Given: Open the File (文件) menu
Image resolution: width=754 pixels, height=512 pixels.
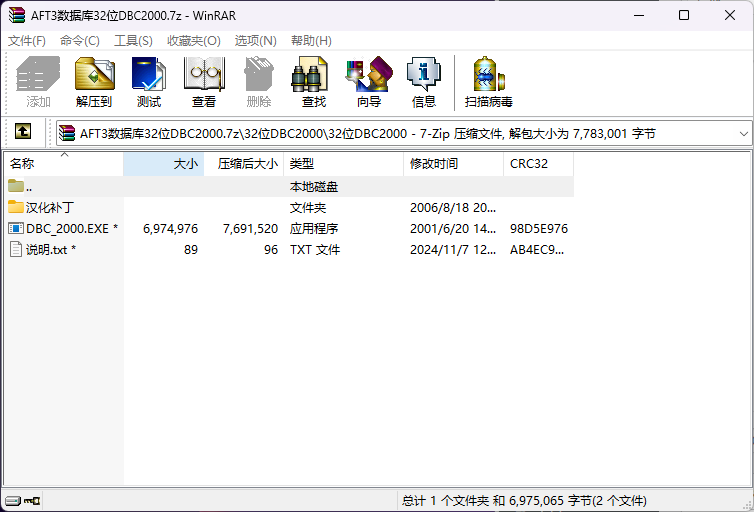Looking at the screenshot, I should tap(27, 41).
